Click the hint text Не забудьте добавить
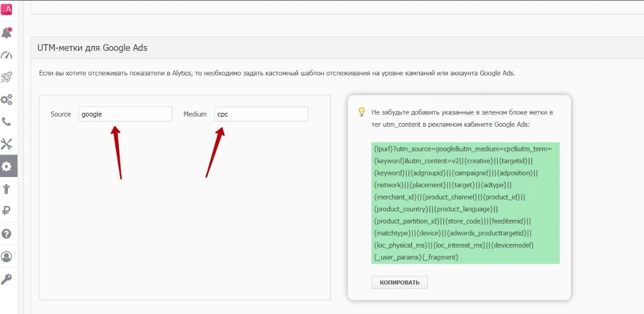644x314 pixels. coord(462,118)
